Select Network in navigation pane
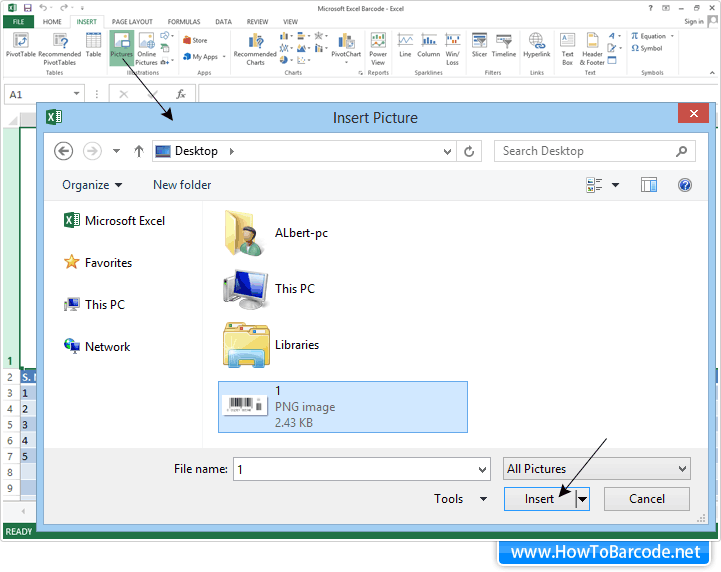The height and width of the screenshot is (572, 721). [x=97, y=346]
